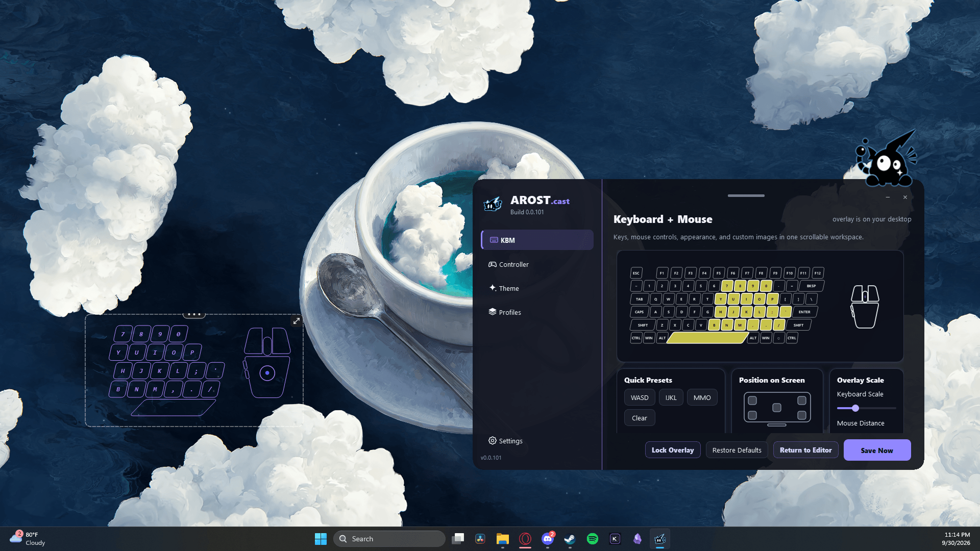Clear the selected keys preset
Screen dimensions: 980x551
click(640, 418)
